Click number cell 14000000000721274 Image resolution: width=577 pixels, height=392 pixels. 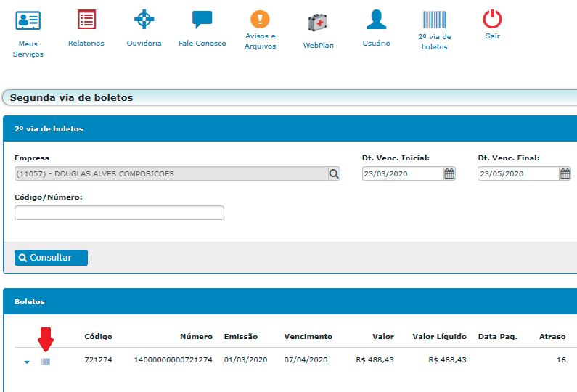173,359
